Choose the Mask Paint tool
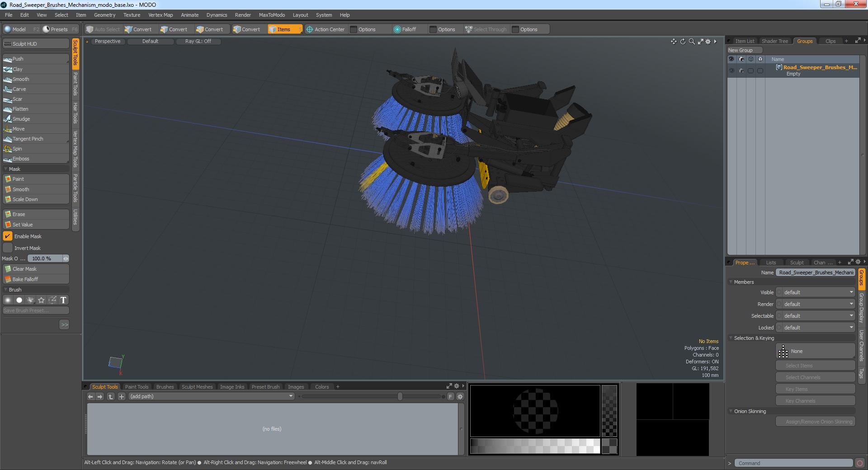 click(x=36, y=179)
